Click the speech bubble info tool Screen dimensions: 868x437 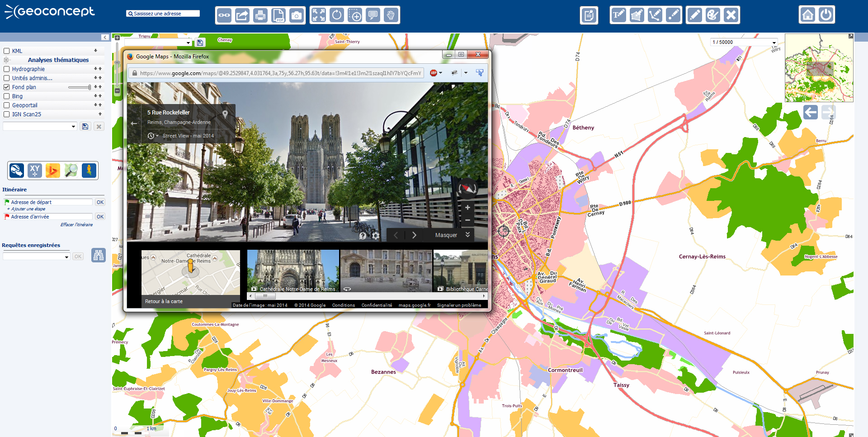373,15
